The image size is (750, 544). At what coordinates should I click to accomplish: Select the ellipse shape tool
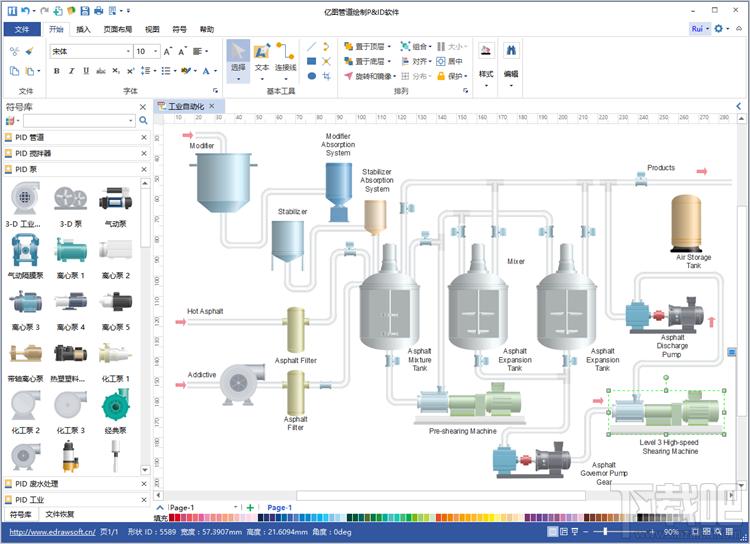(x=312, y=76)
